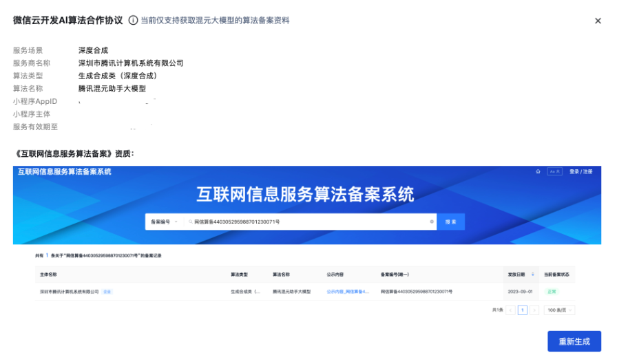
Task: Go to the previous page arrow
Action: click(x=510, y=310)
